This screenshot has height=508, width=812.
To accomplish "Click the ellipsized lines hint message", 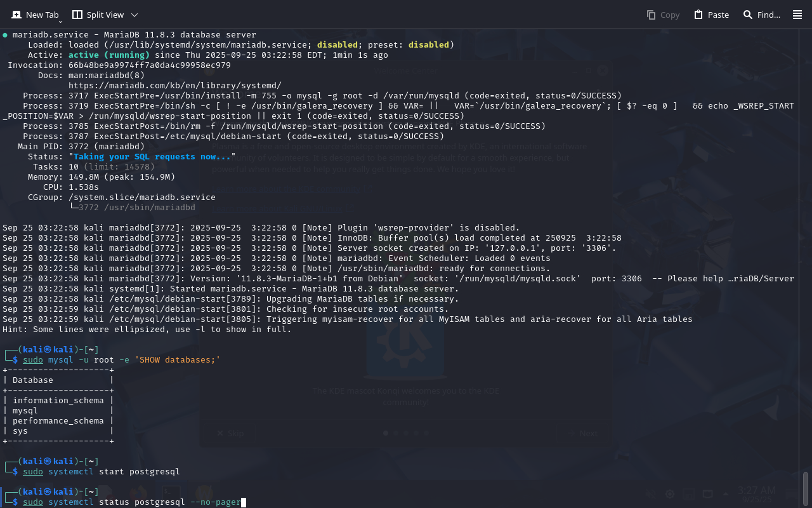I will [x=147, y=330].
